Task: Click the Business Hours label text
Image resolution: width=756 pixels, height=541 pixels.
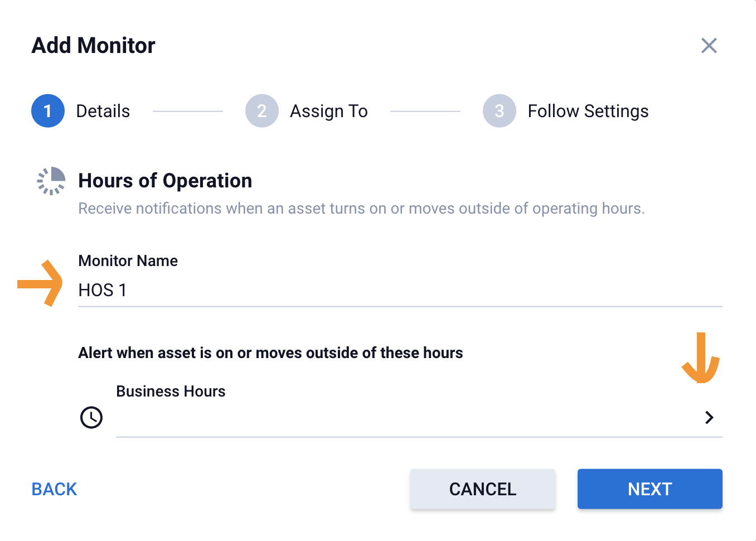Action: coord(171,392)
